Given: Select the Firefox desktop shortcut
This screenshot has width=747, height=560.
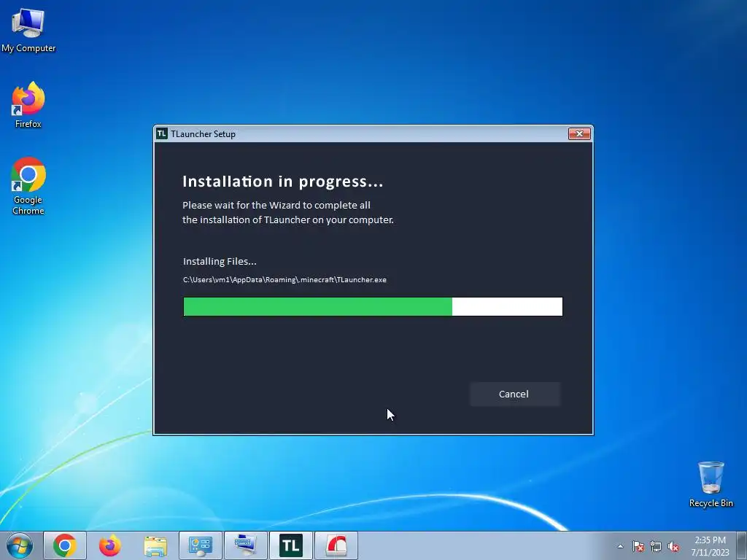Looking at the screenshot, I should click(x=28, y=105).
